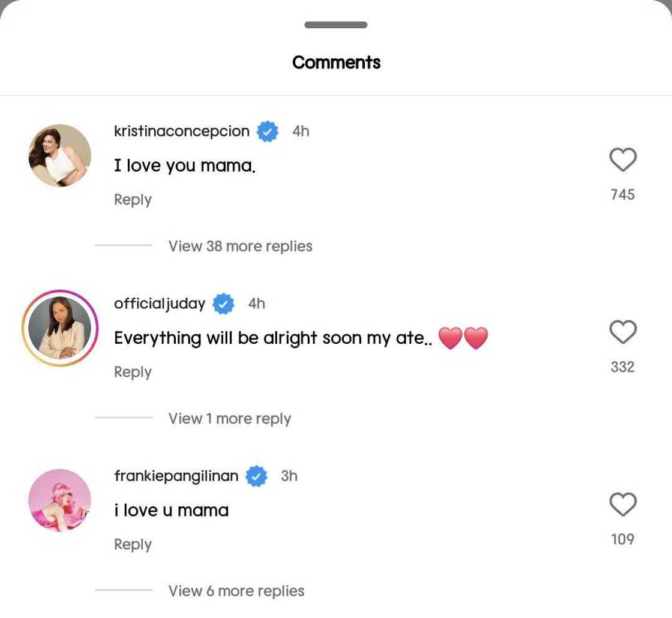Open kristinaconcepcion's profile picture
The image size is (672, 618).
[60, 155]
